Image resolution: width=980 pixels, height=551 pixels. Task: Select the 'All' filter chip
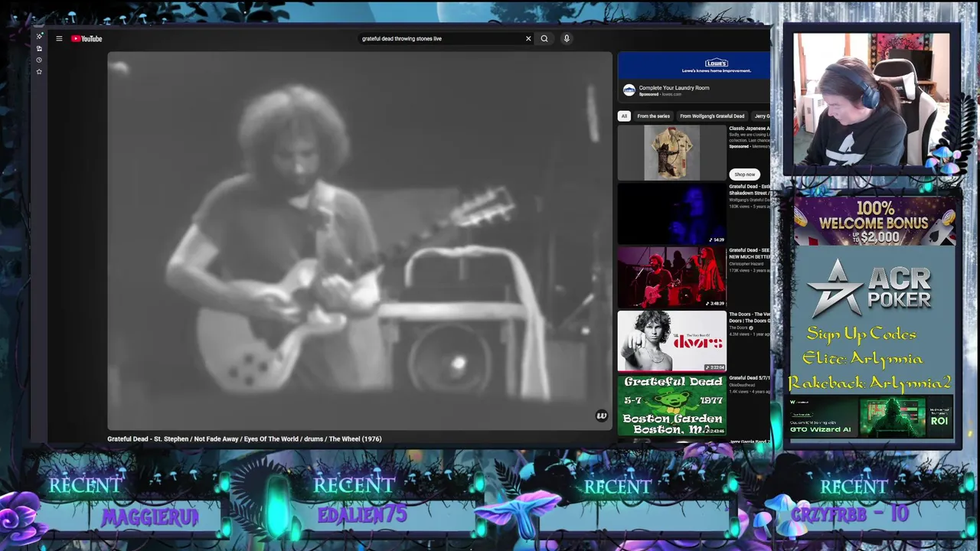click(624, 116)
